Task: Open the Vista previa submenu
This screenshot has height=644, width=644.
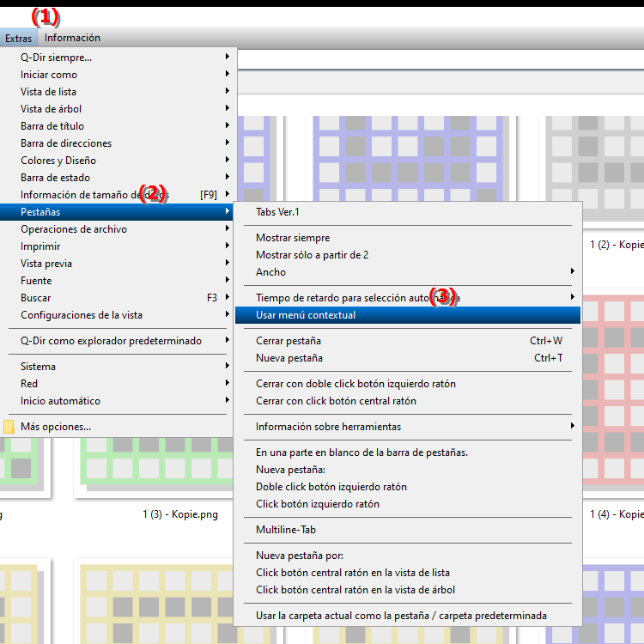Action: coord(118,264)
